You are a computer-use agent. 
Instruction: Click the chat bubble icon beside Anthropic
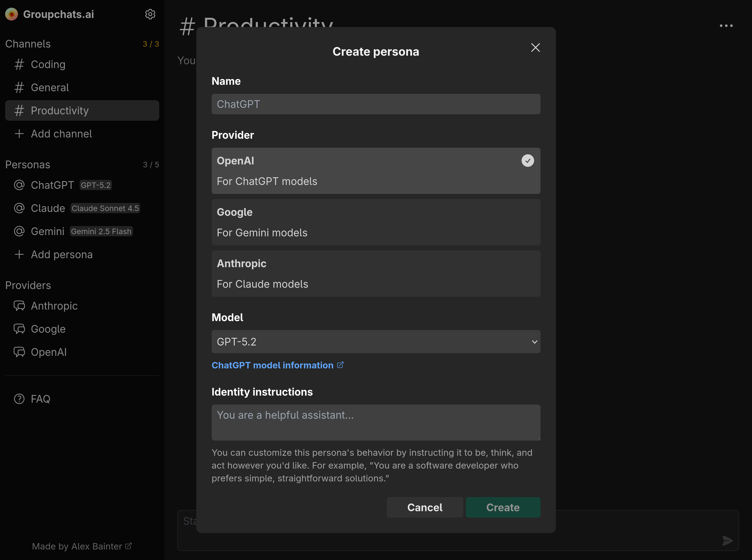pos(19,306)
